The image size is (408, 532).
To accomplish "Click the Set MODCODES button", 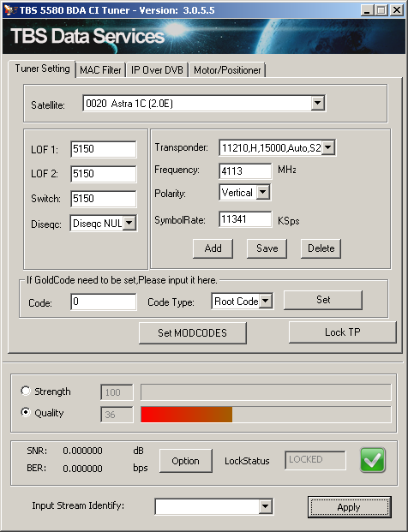I will tap(193, 333).
